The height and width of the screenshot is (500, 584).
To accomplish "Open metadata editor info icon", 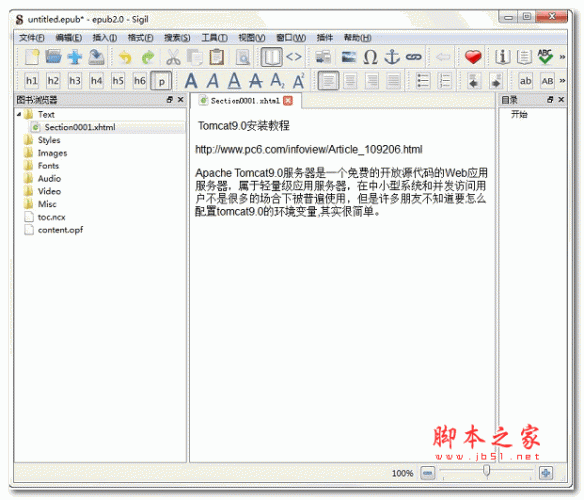I will (502, 57).
